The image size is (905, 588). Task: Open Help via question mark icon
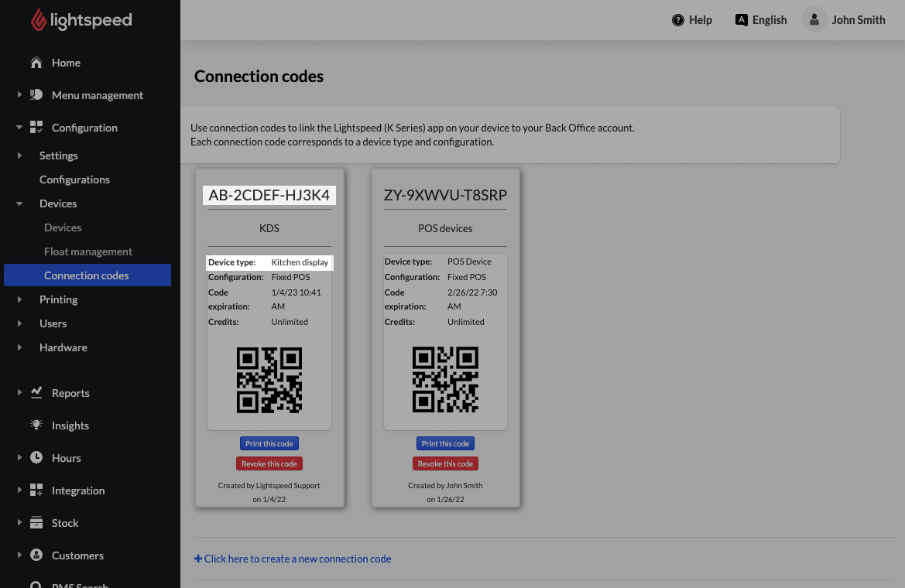(678, 20)
